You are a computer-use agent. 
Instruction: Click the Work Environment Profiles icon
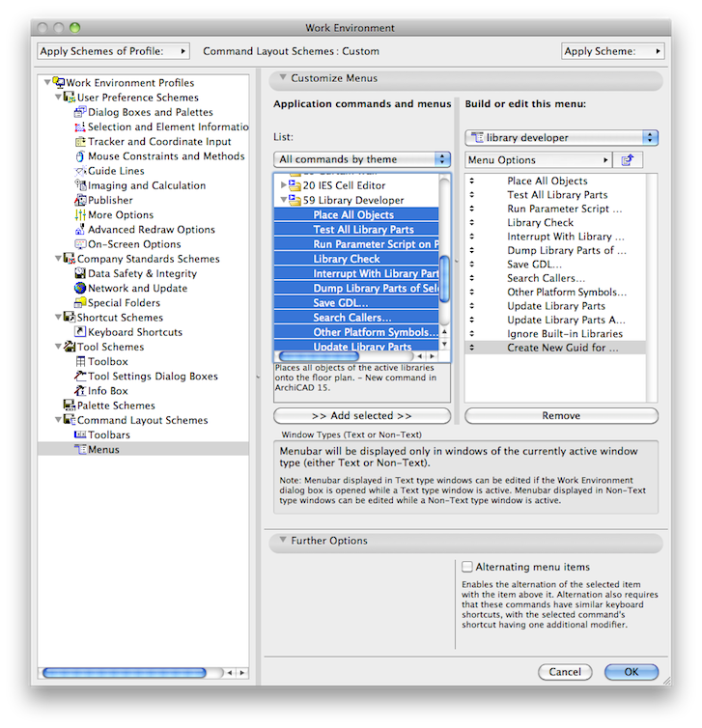tap(59, 83)
